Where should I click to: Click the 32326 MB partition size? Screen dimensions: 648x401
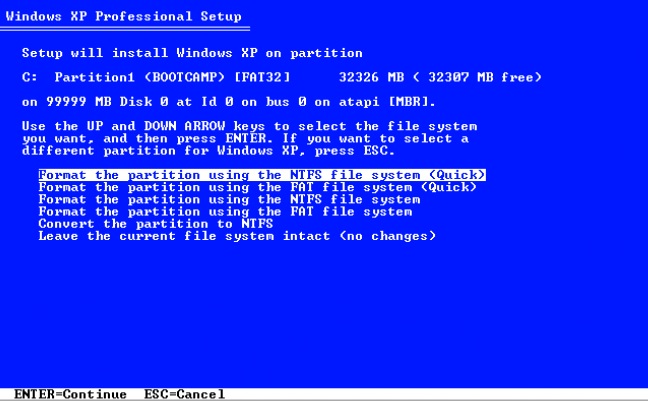coord(371,77)
